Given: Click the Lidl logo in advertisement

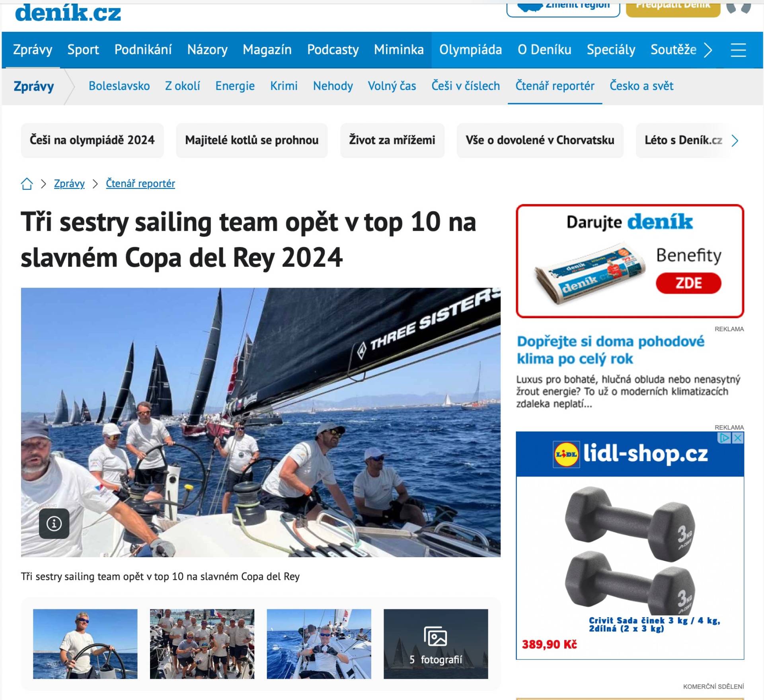Looking at the screenshot, I should coord(566,454).
